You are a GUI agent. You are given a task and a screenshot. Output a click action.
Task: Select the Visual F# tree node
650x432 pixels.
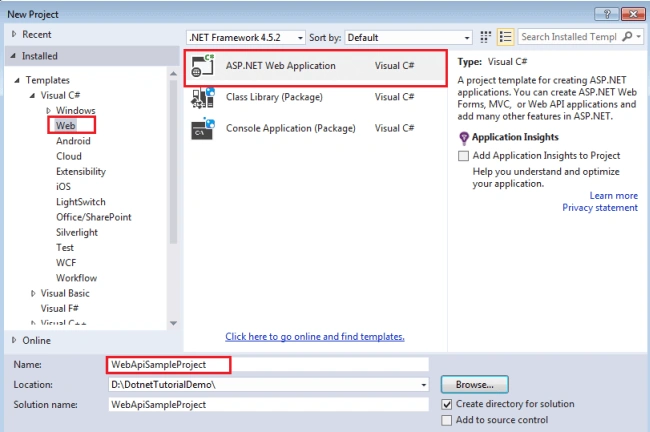tap(59, 308)
